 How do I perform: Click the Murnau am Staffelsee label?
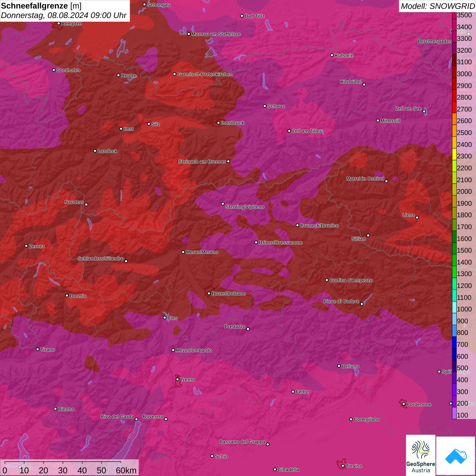coord(216,34)
